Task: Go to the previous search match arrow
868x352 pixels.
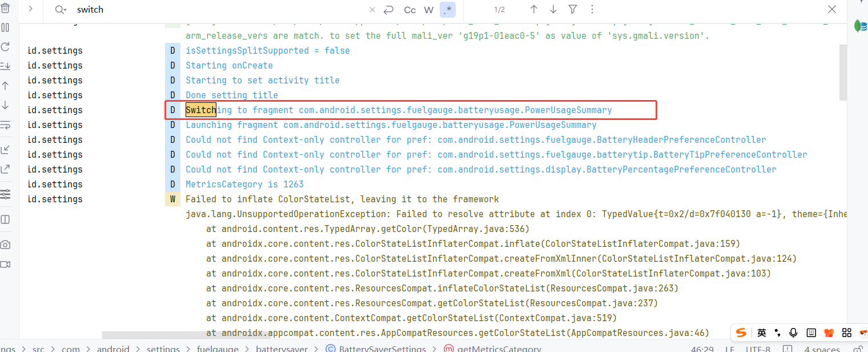Action: 534,10
